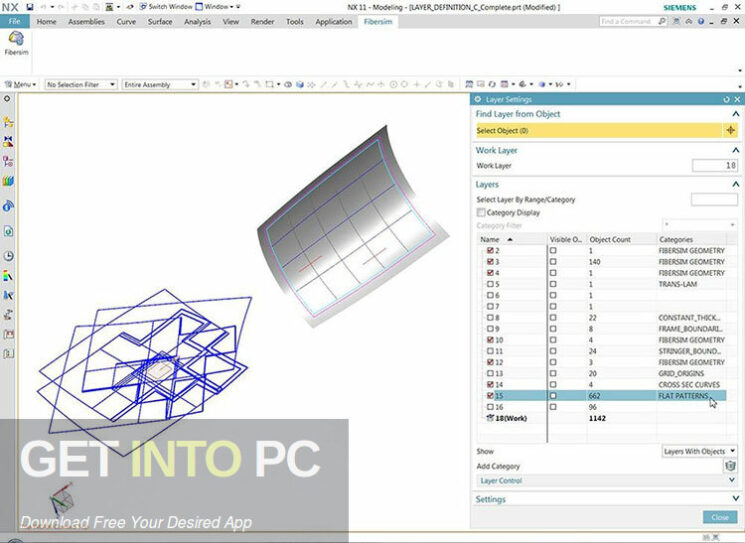This screenshot has width=745, height=543.
Task: Click the Switch Window icon
Action: tap(143, 7)
